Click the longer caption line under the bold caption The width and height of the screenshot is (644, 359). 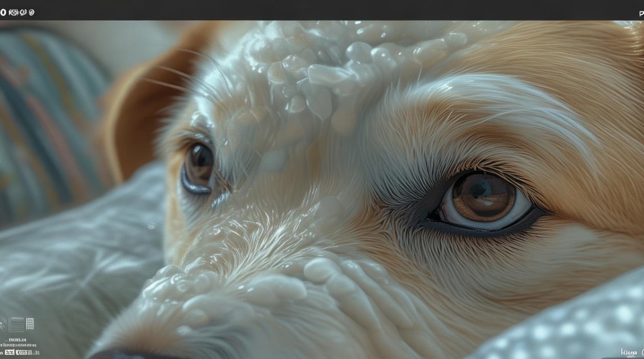tap(19, 345)
